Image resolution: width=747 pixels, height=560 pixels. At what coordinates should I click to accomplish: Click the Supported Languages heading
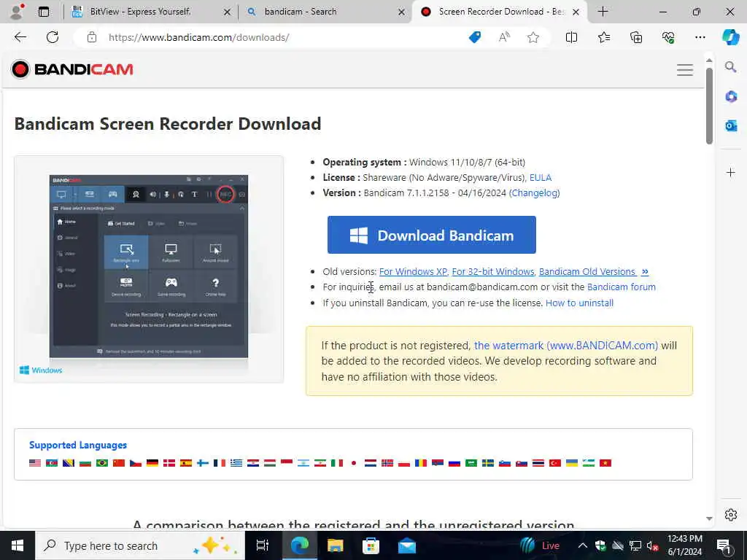pos(78,445)
